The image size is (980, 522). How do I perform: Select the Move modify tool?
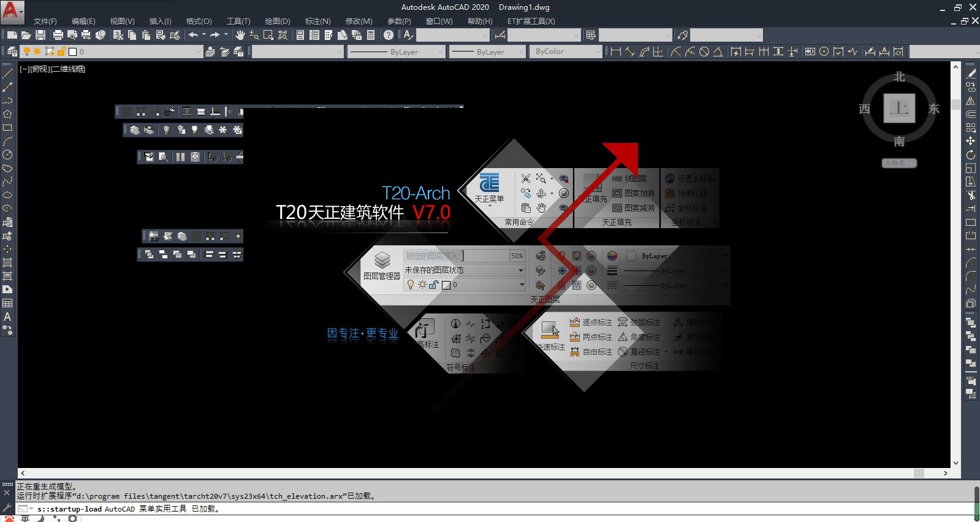coord(971,141)
